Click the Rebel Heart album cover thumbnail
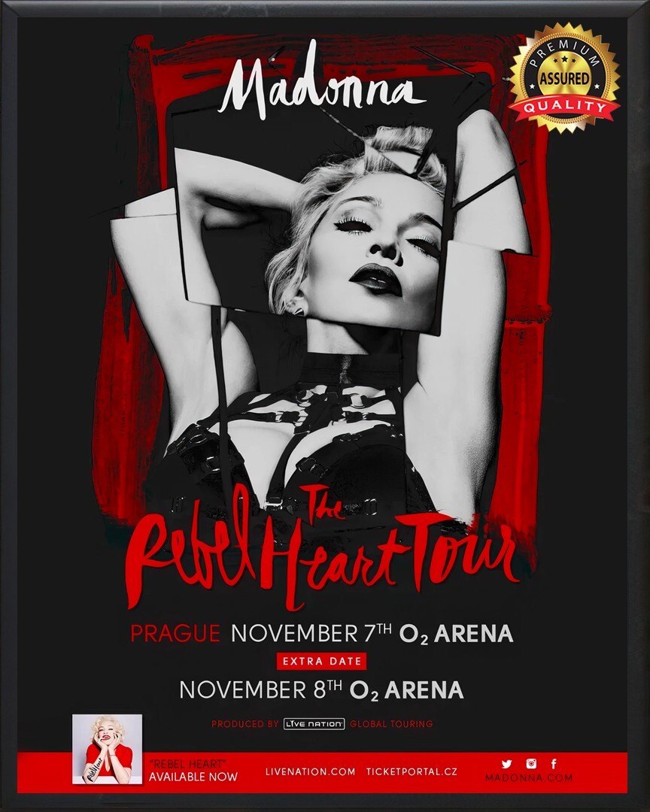The height and width of the screenshot is (812, 650). 108,749
